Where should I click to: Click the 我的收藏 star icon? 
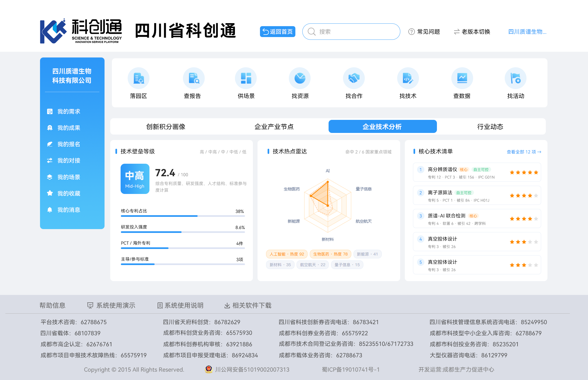click(x=50, y=193)
